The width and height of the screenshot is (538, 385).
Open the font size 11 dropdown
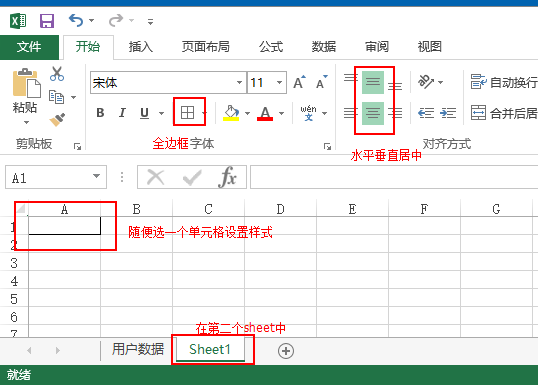click(279, 83)
